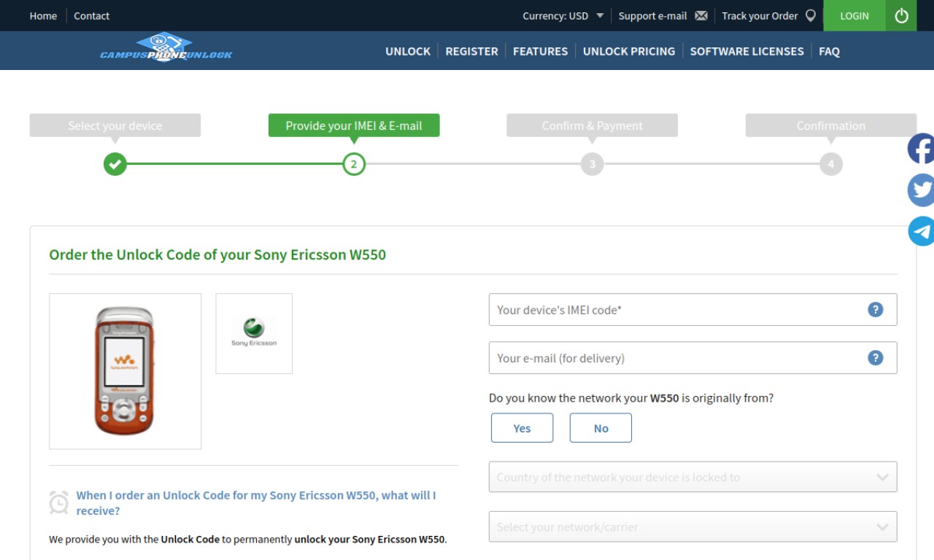Open the FEATURES menu item
Screen dimensions: 934x560
point(540,51)
